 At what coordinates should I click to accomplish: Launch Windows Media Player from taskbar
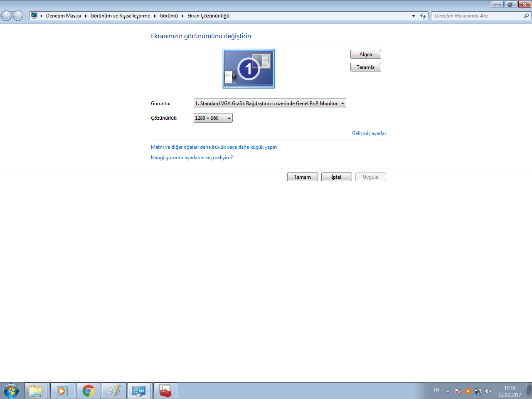pyautogui.click(x=62, y=391)
